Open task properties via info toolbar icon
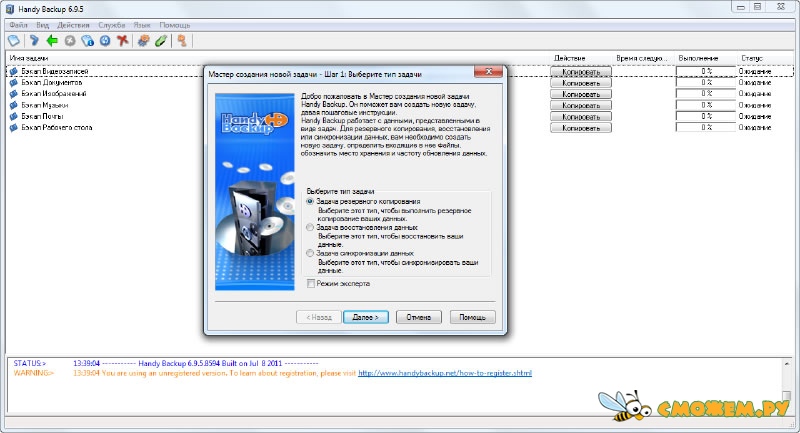The image size is (800, 433). (x=87, y=41)
